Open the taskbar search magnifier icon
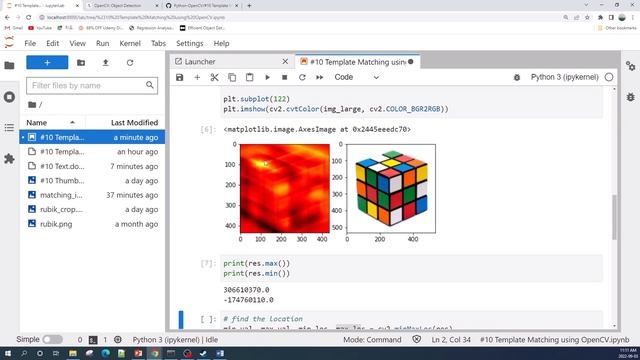 (x=24, y=353)
